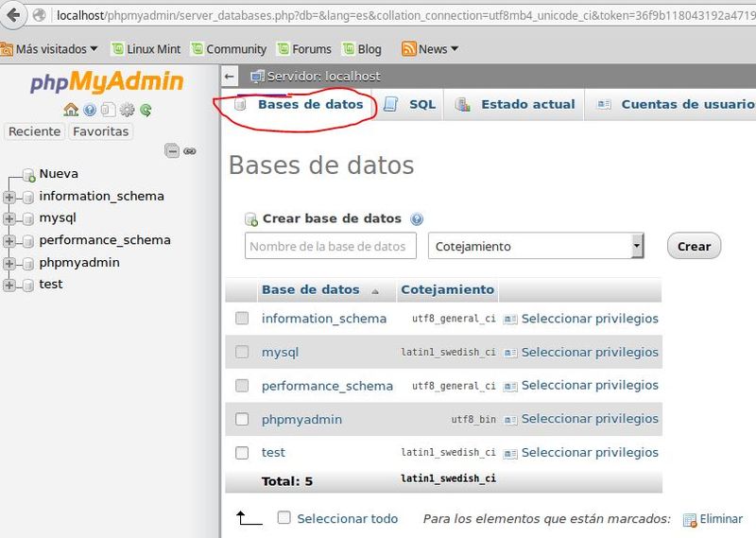This screenshot has height=538, width=756.
Task: Click the Eliminar drop database icon
Action: pos(690,520)
